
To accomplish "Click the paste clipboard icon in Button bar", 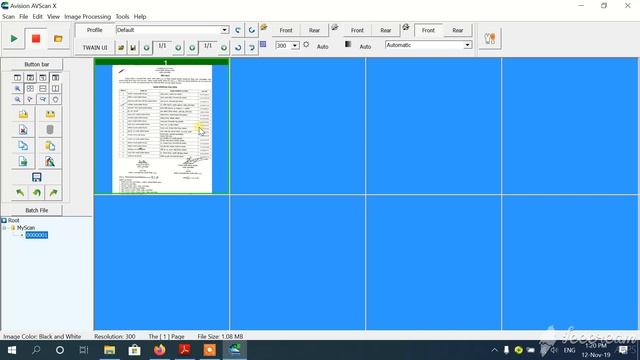I will click(x=50, y=146).
